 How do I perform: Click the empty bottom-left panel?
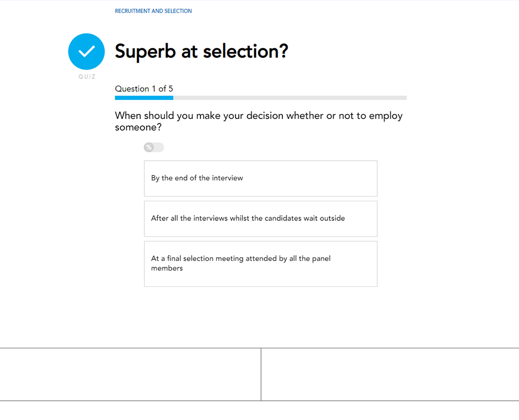(x=130, y=374)
